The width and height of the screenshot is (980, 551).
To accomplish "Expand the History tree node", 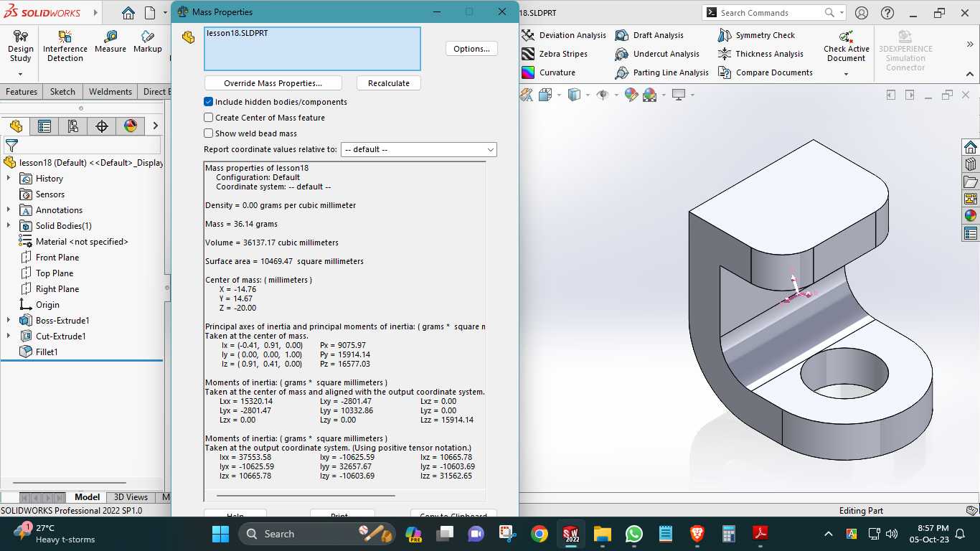I will [x=9, y=179].
